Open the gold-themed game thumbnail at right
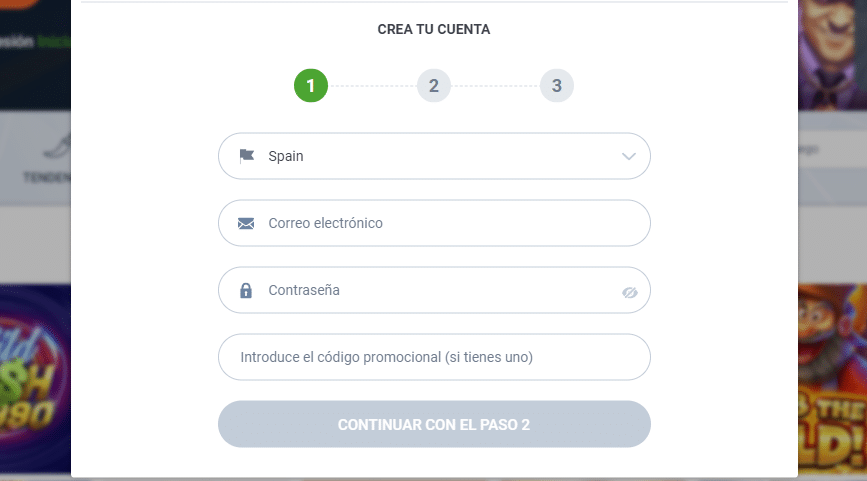This screenshot has width=867, height=481. click(x=832, y=380)
